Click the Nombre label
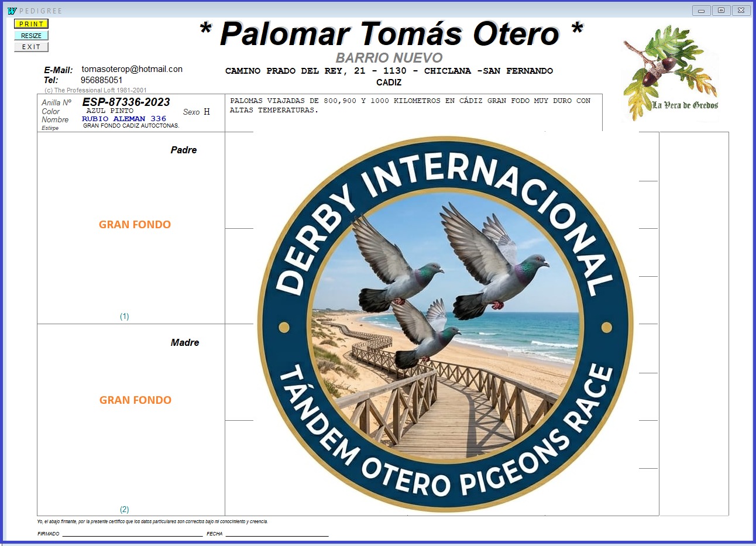Image resolution: width=756 pixels, height=546 pixels. [x=55, y=119]
